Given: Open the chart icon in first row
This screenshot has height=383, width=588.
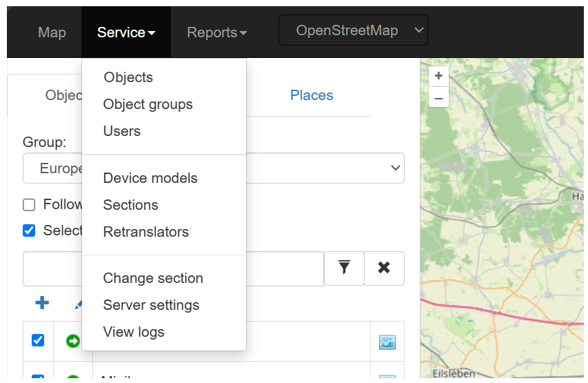Looking at the screenshot, I should coord(387,342).
